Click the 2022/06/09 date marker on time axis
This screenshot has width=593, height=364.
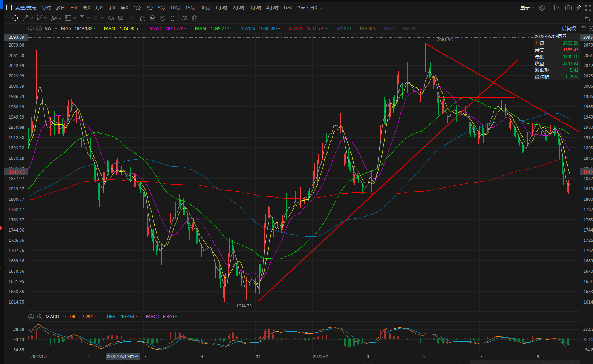(123, 356)
